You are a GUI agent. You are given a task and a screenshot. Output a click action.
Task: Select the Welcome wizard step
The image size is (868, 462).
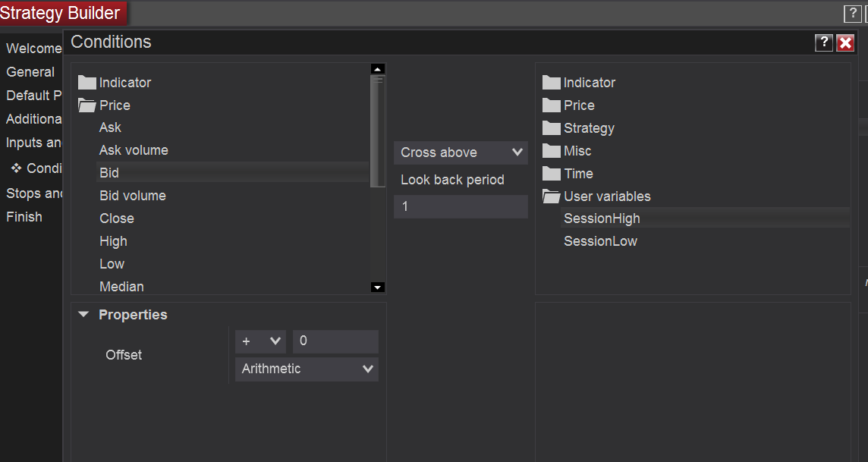click(33, 49)
